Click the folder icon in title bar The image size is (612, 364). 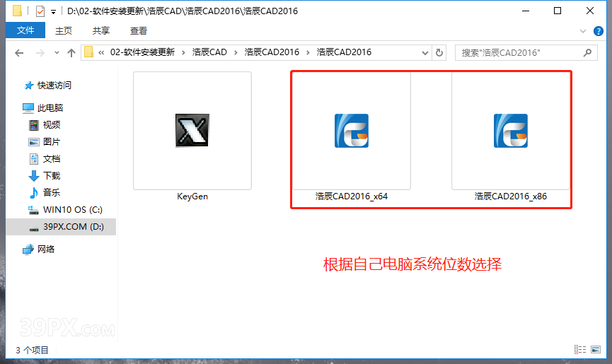pos(17,11)
